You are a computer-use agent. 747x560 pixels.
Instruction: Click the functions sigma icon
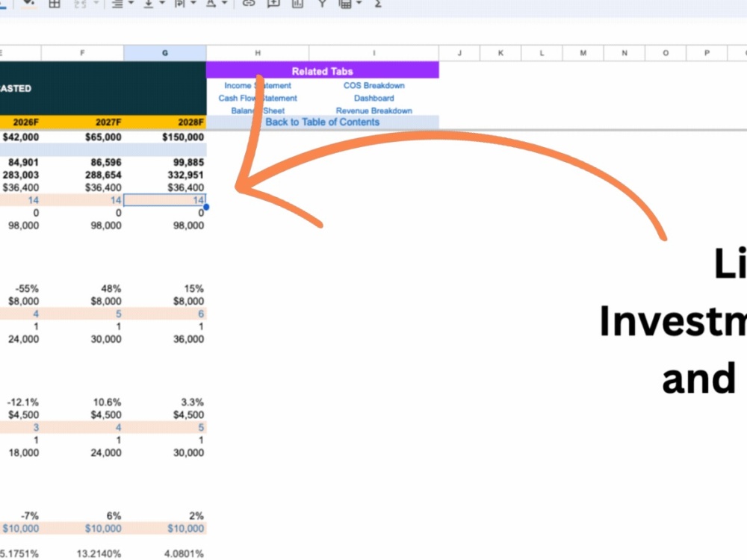[378, 3]
